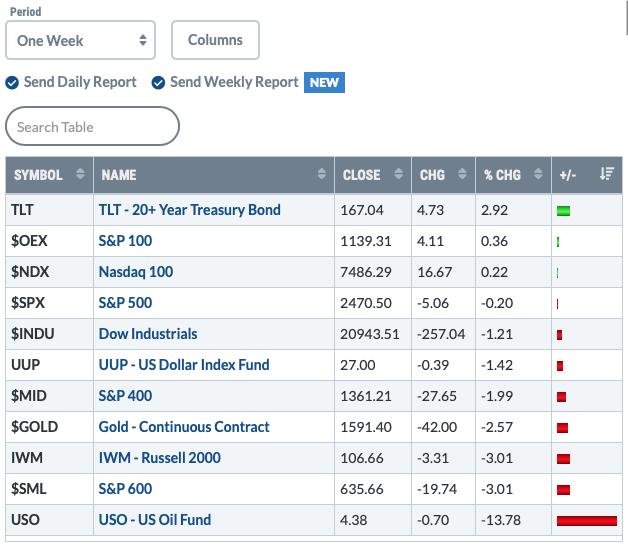628x547 pixels.
Task: Toggle the Send Daily Report checkbox
Action: (12, 83)
